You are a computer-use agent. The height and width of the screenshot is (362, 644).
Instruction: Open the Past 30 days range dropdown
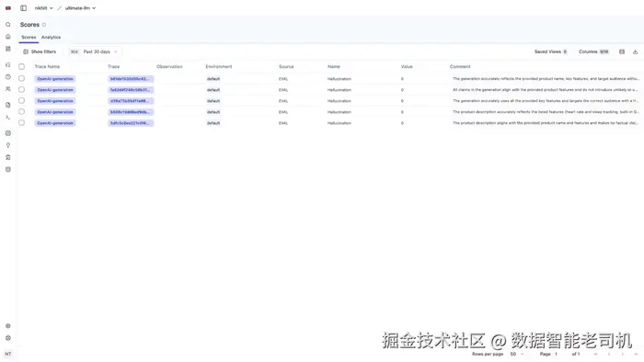(94, 51)
